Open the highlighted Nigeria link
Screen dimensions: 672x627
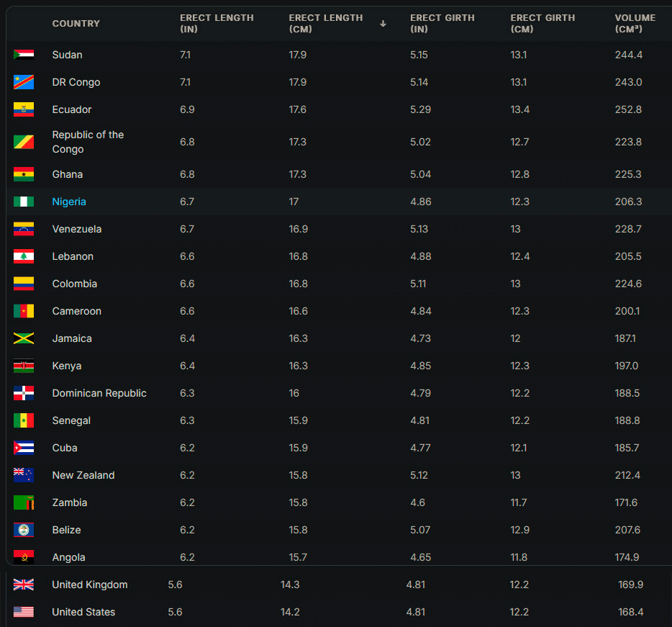click(x=69, y=202)
